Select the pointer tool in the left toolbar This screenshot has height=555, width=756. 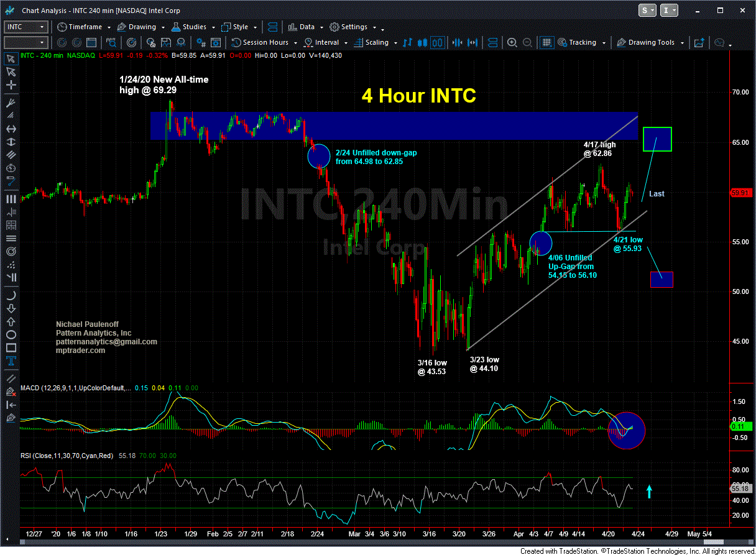click(x=11, y=59)
